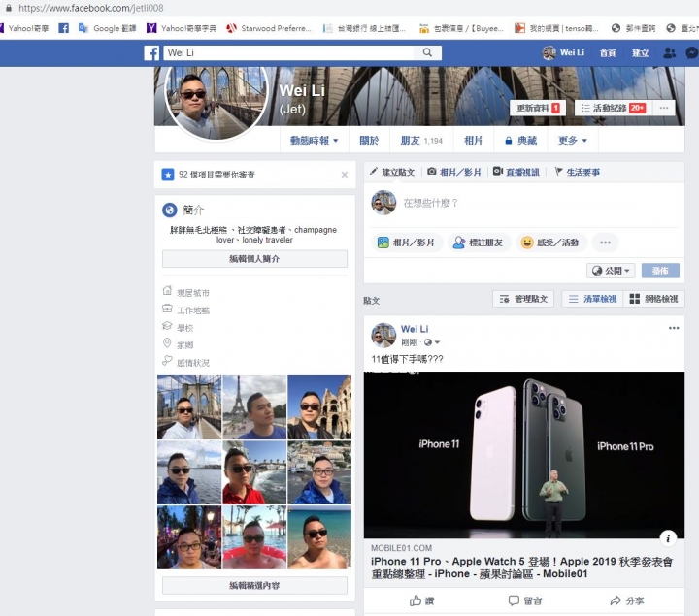The image size is (699, 616).
Task: Open the Friends 1,194 tab
Action: 421,141
